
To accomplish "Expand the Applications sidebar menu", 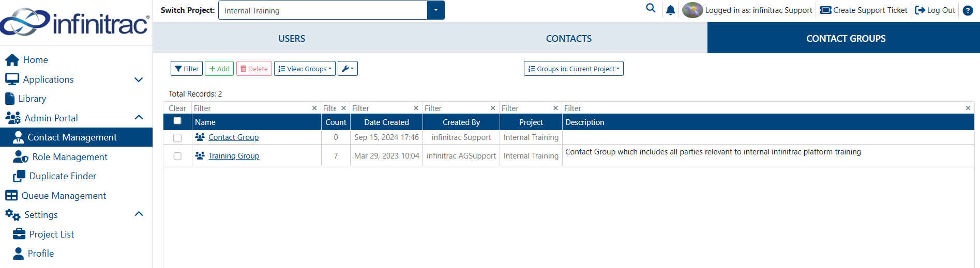I will [x=139, y=80].
